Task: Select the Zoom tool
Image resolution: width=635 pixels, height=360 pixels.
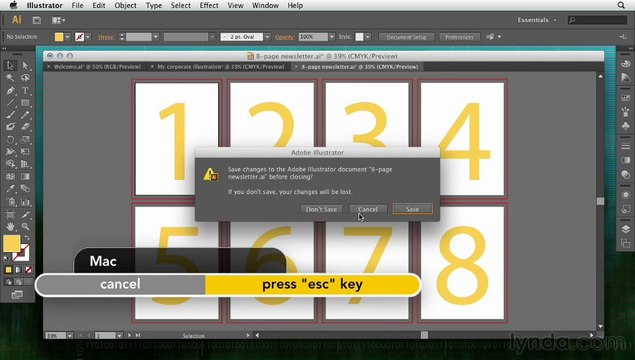Action: [25, 227]
